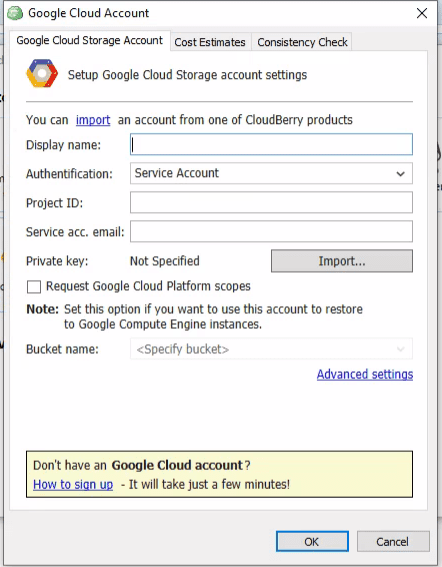Click the OK button

pyautogui.click(x=312, y=541)
